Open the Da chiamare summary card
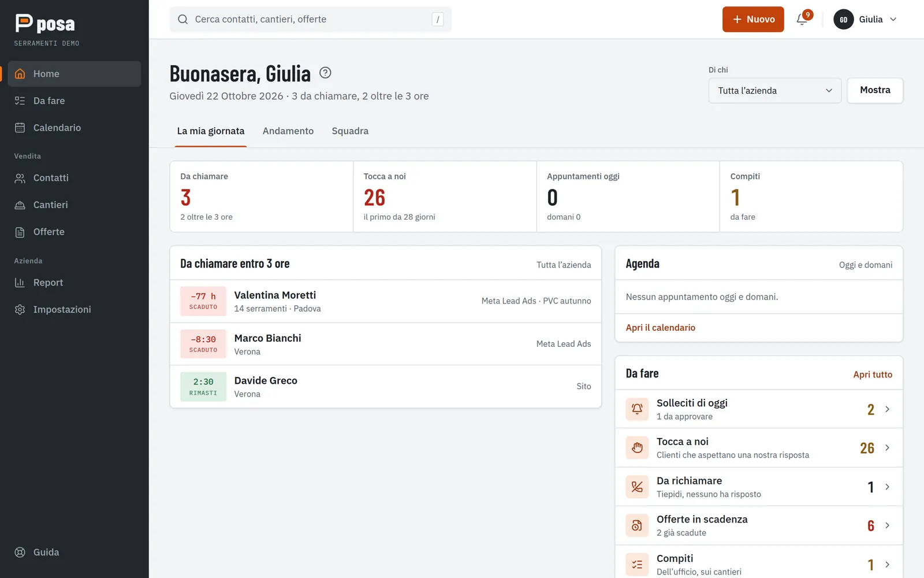This screenshot has height=578, width=924. click(x=262, y=197)
